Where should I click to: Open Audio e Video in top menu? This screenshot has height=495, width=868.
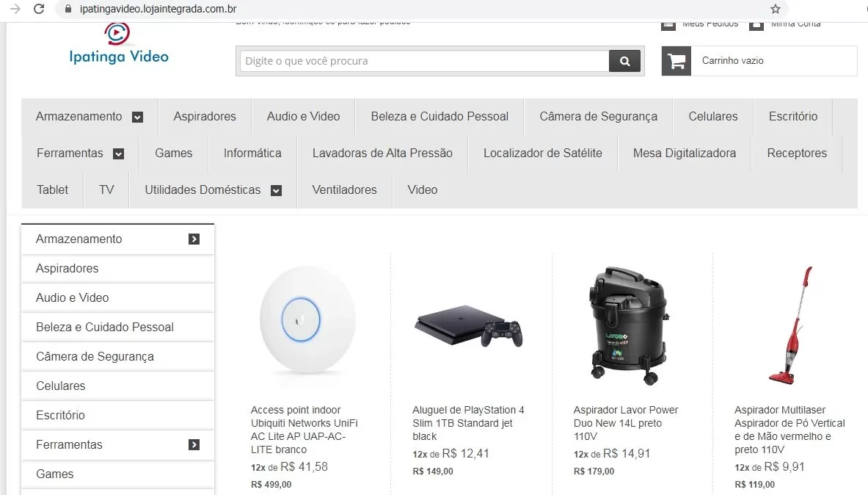coord(303,116)
